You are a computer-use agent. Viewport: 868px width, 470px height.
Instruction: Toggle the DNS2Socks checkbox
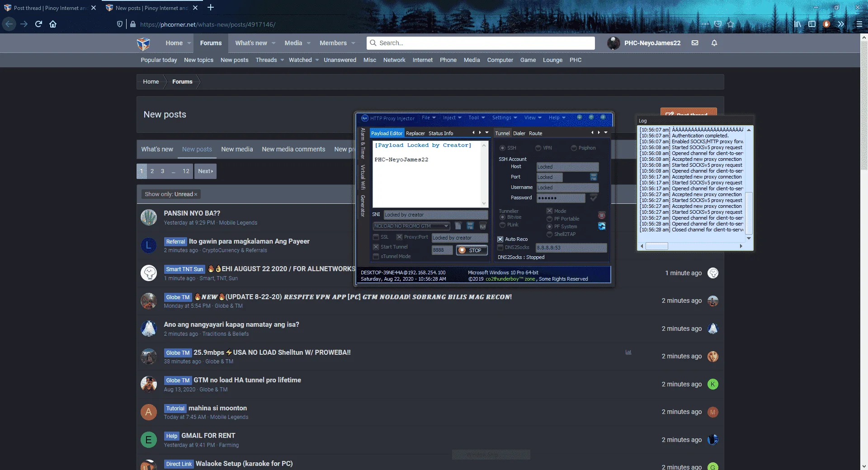click(x=500, y=247)
